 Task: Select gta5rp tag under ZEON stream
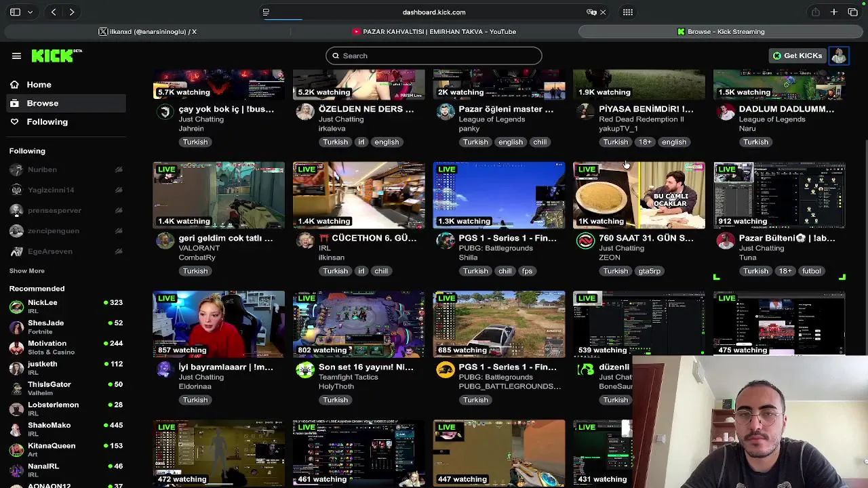(x=649, y=271)
